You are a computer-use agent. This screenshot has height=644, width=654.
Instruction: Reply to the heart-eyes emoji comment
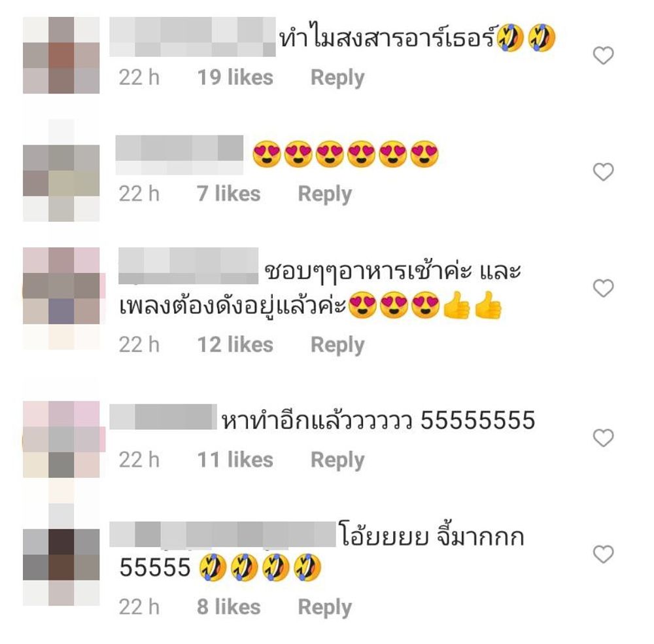pyautogui.click(x=324, y=194)
